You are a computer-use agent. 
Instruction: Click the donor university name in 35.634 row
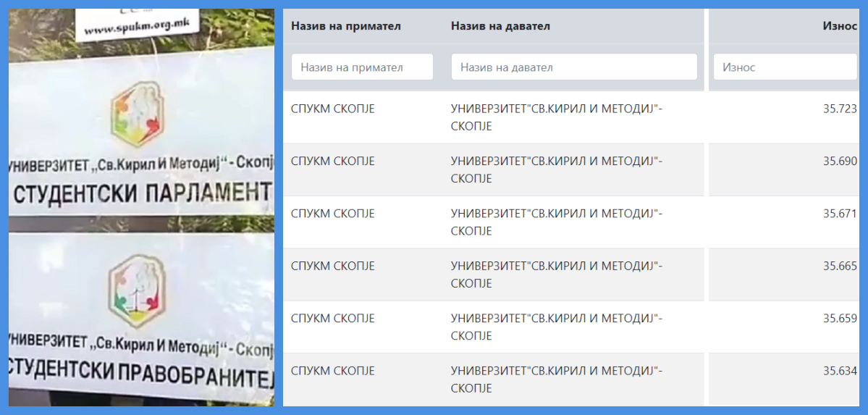click(x=557, y=380)
